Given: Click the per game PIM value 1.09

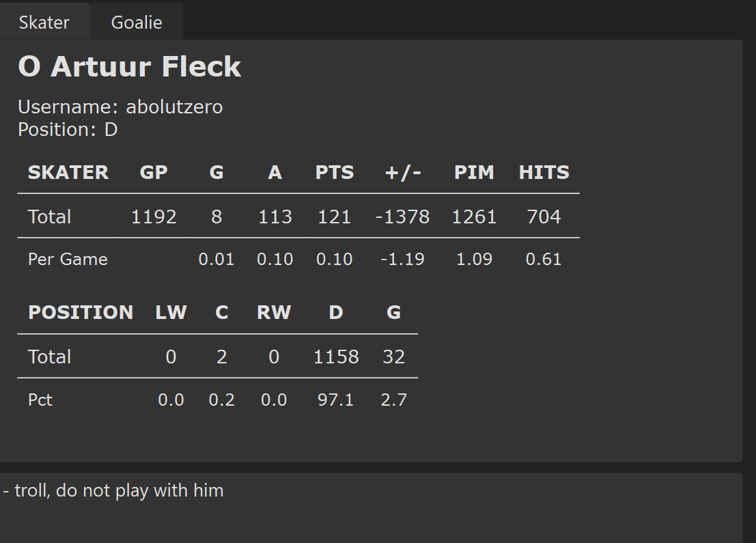Looking at the screenshot, I should click(x=474, y=259).
